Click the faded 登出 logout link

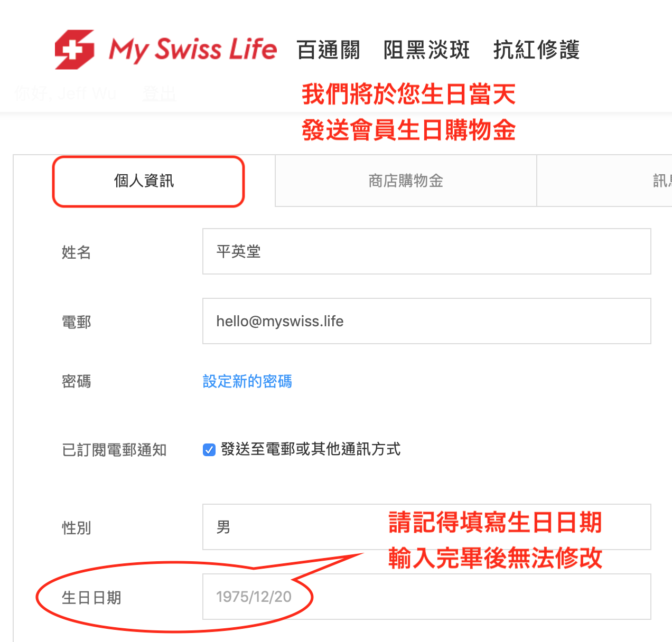tap(159, 93)
